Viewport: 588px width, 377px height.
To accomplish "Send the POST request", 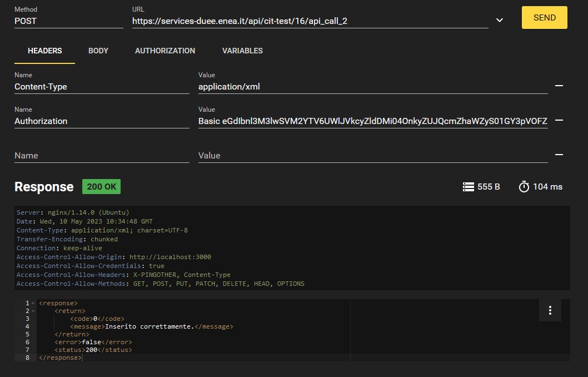I will click(x=544, y=17).
